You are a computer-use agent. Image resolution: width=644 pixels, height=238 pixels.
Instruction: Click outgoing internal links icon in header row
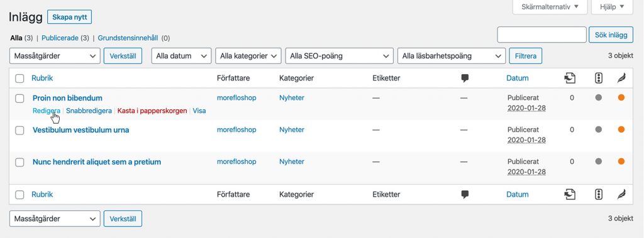[570, 78]
